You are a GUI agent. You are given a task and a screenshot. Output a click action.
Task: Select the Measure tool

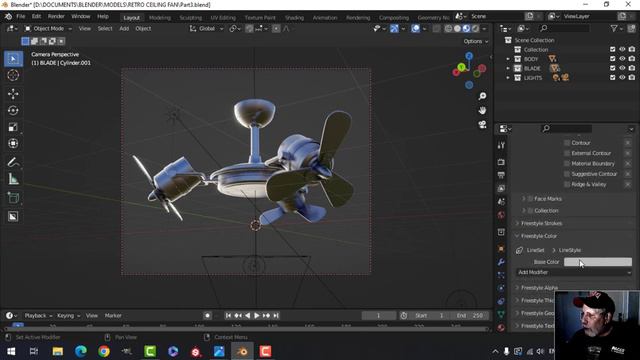coord(13,179)
